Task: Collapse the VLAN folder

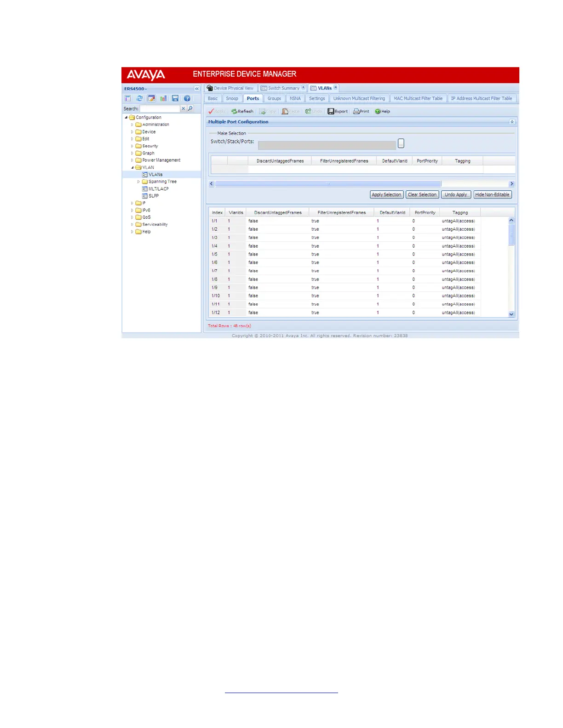Action: coord(132,167)
